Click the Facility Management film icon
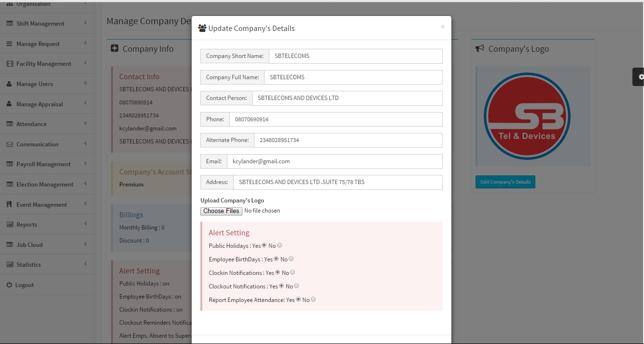This screenshot has height=344, width=644. pyautogui.click(x=10, y=64)
